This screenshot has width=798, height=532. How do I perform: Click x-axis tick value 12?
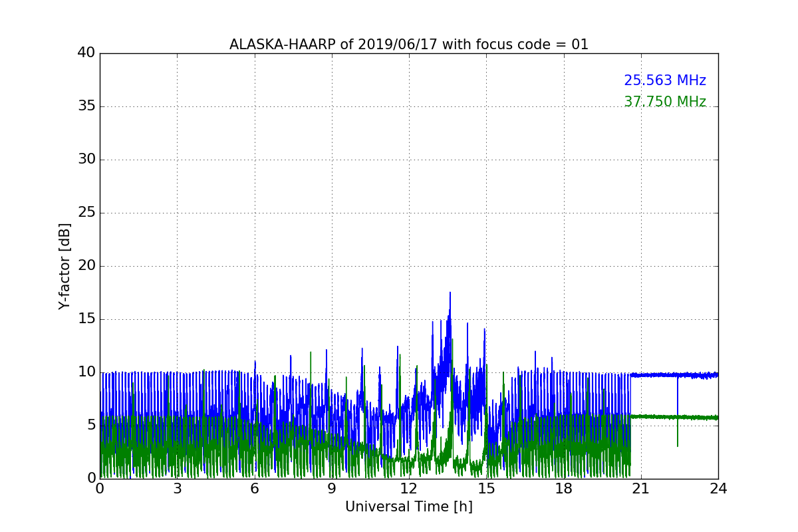[x=409, y=489]
